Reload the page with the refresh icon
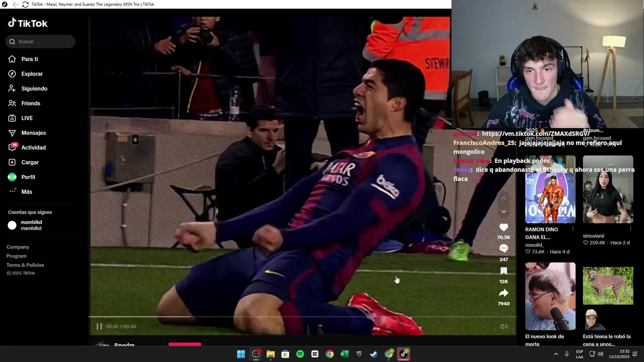 (x=25, y=4)
